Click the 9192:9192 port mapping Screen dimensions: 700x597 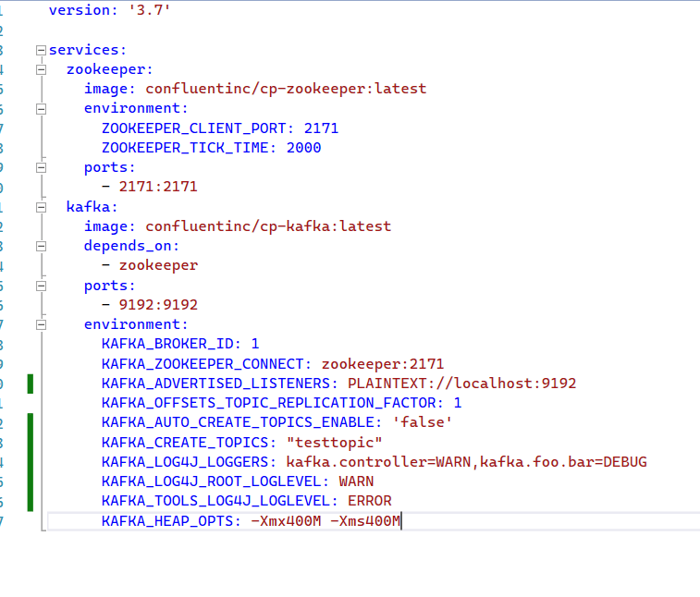pos(158,305)
